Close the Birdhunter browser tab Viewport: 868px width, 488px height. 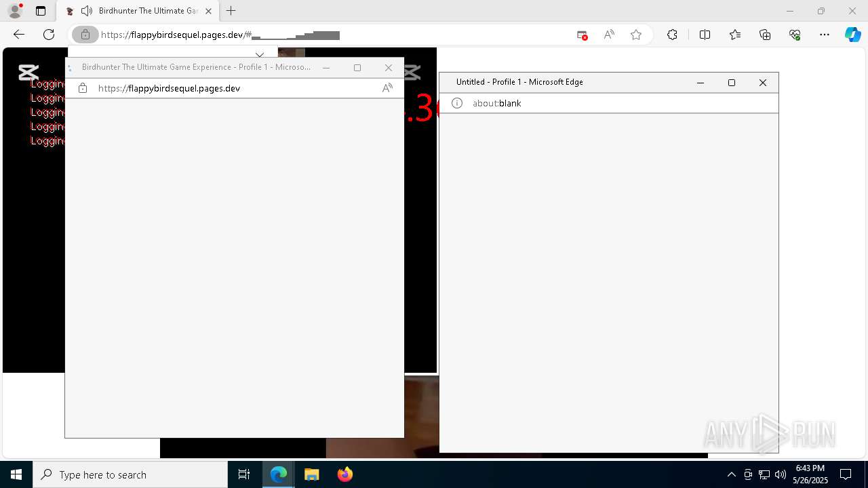click(x=208, y=11)
